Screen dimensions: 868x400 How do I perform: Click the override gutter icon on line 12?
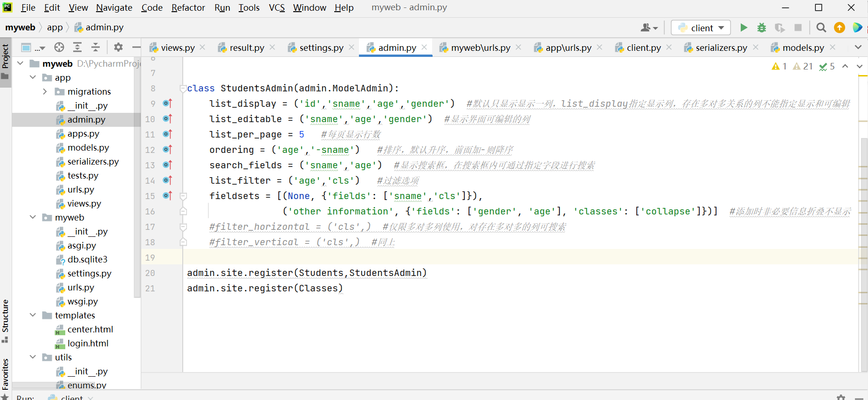(167, 150)
